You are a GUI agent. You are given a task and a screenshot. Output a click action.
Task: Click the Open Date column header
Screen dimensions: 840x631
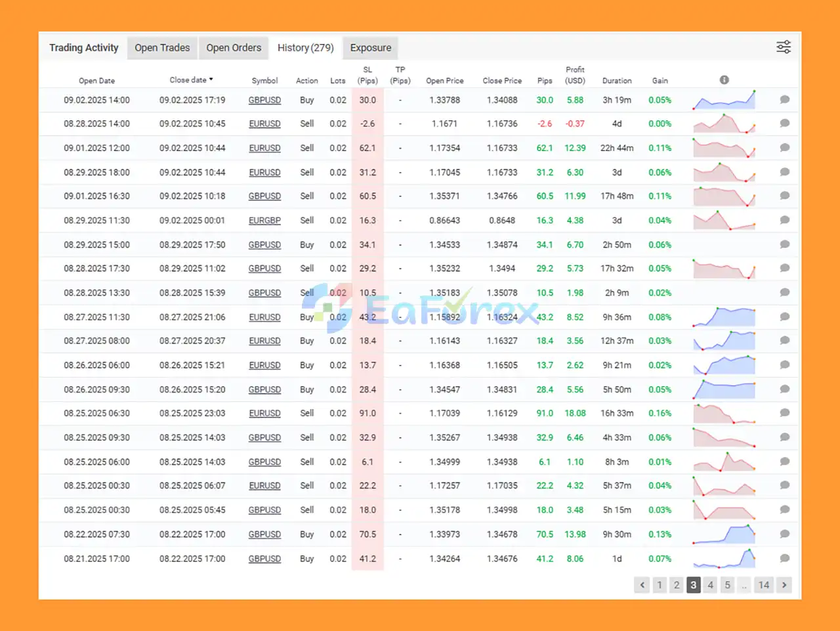point(96,81)
